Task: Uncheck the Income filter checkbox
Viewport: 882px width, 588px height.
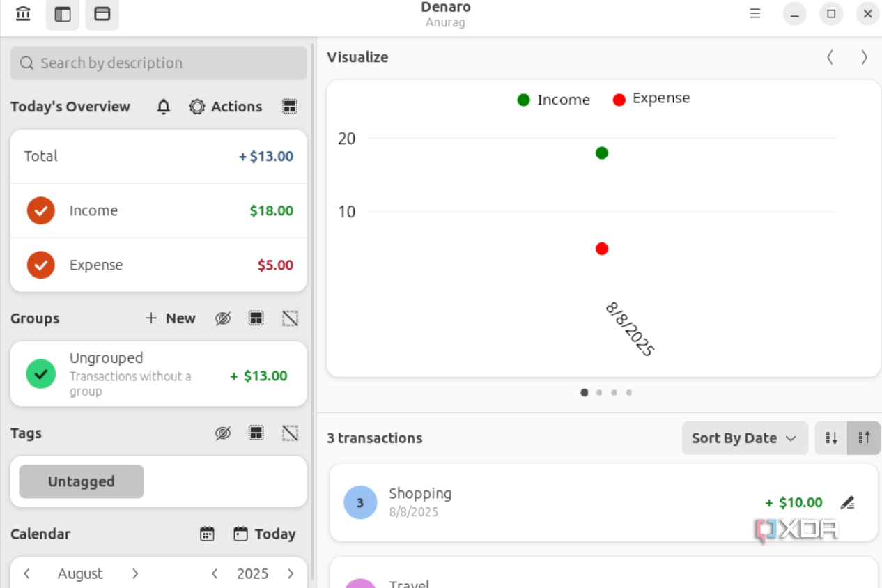Action: [41, 210]
